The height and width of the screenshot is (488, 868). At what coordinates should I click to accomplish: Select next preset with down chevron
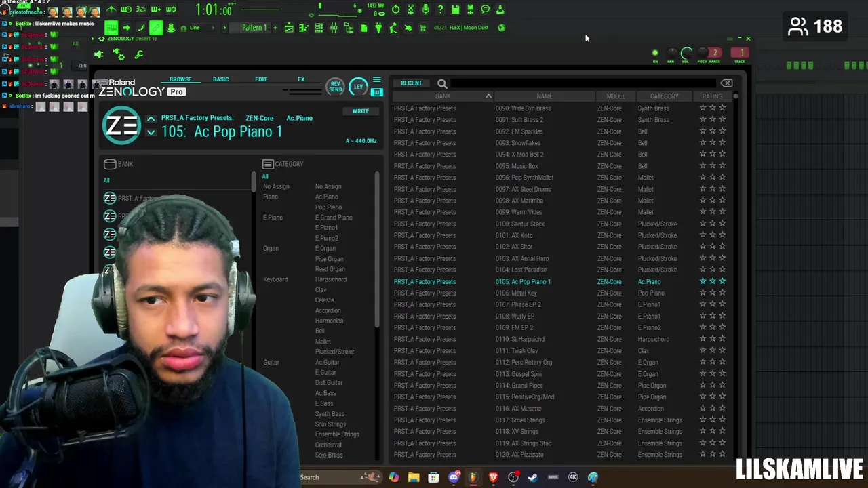[151, 132]
